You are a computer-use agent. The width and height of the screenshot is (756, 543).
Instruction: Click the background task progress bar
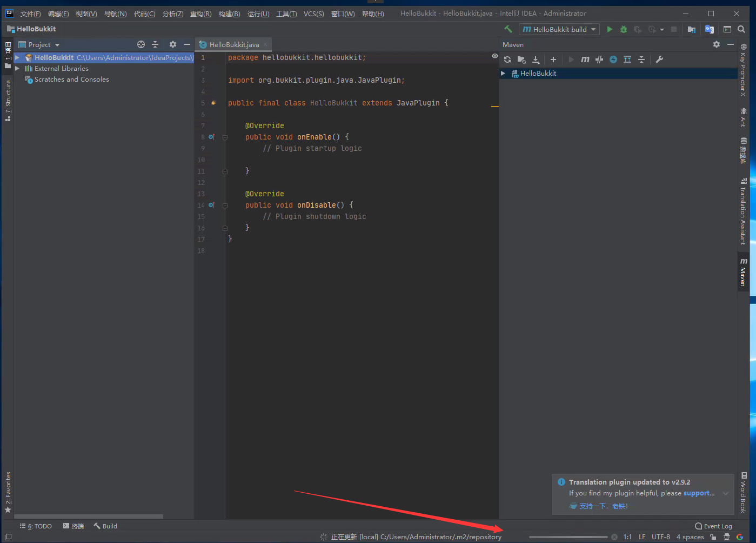click(568, 537)
